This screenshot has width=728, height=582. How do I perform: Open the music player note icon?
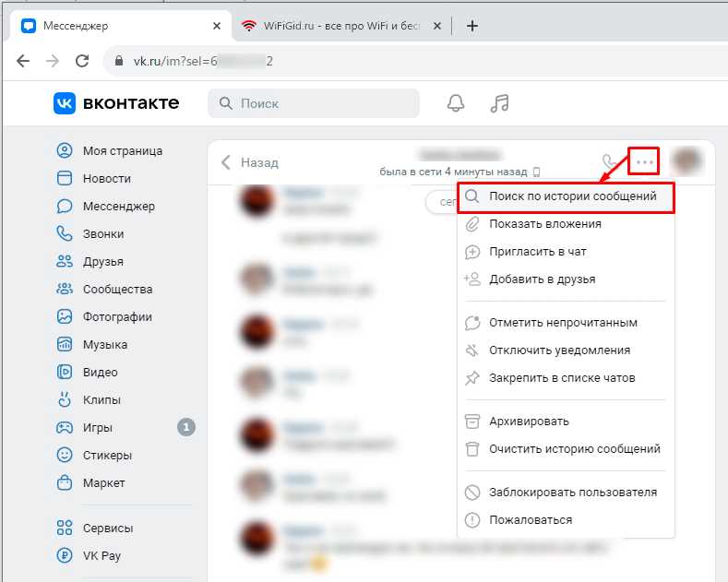[x=499, y=103]
